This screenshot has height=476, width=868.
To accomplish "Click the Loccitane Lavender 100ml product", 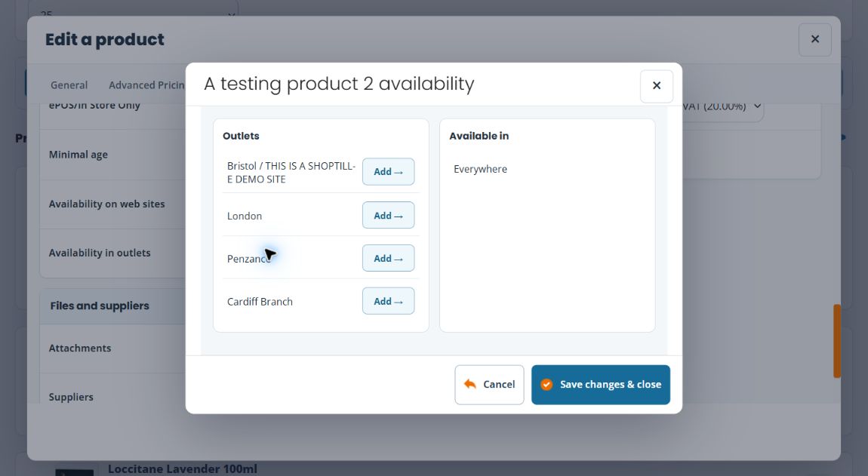I will point(183,468).
